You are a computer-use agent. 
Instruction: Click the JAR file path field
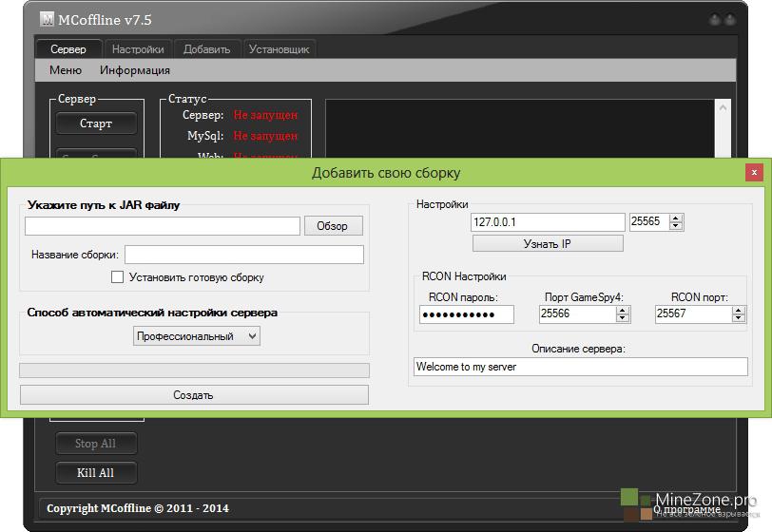click(x=162, y=226)
